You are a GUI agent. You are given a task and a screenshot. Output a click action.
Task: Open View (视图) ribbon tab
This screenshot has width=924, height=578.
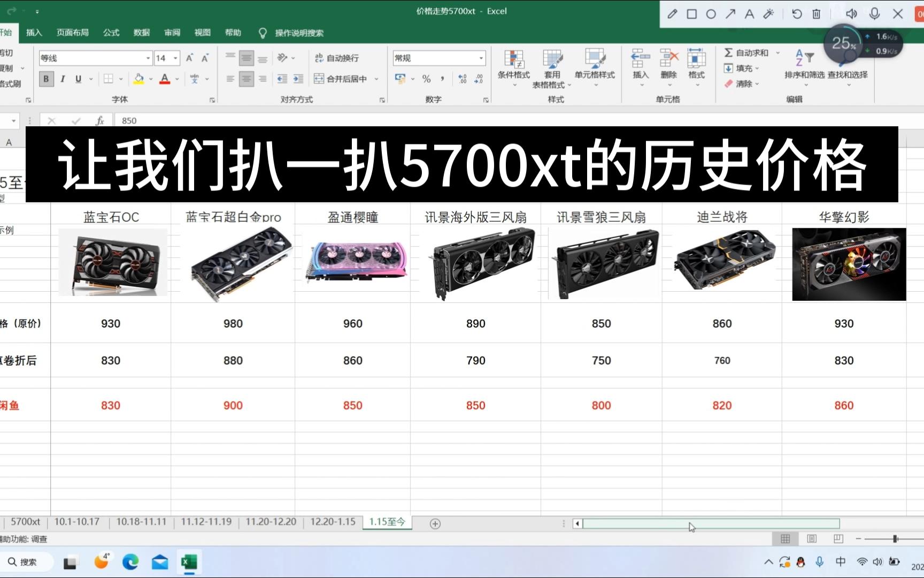click(203, 33)
